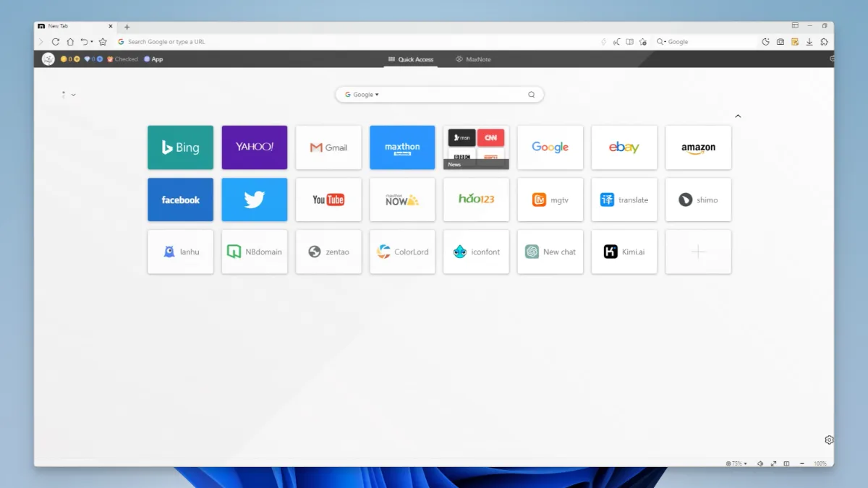Viewport: 868px width, 488px height.
Task: Switch to the MaxNote tab
Action: [473, 59]
